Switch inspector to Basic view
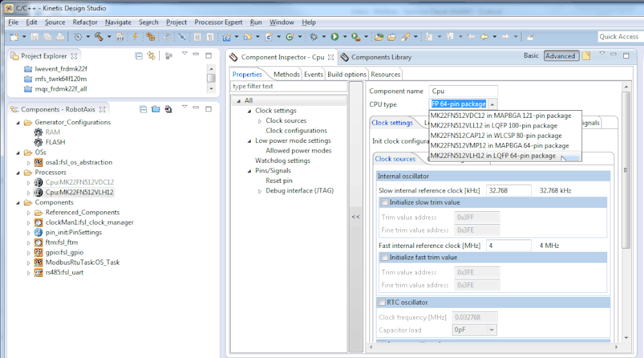The width and height of the screenshot is (644, 358). pyautogui.click(x=531, y=55)
